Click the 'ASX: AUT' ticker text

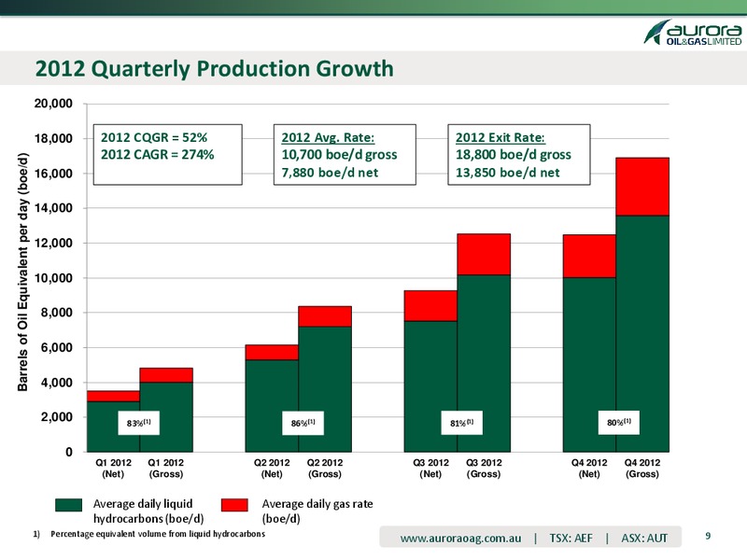pyautogui.click(x=644, y=539)
